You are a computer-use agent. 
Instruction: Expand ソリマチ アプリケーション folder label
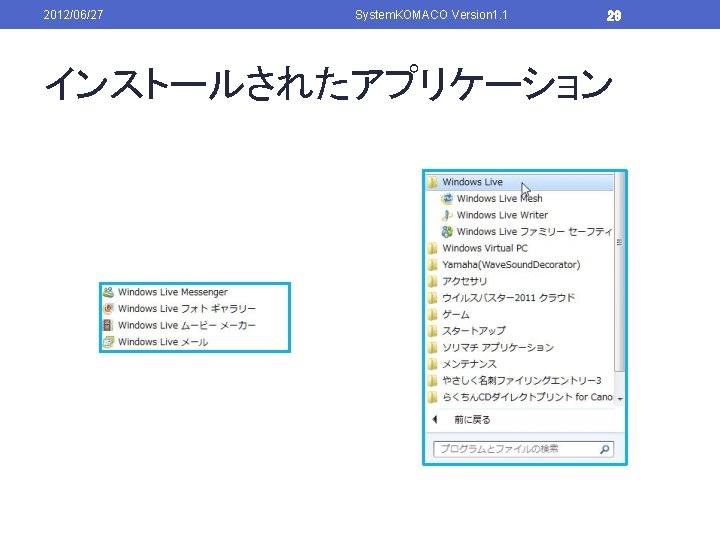pos(498,348)
